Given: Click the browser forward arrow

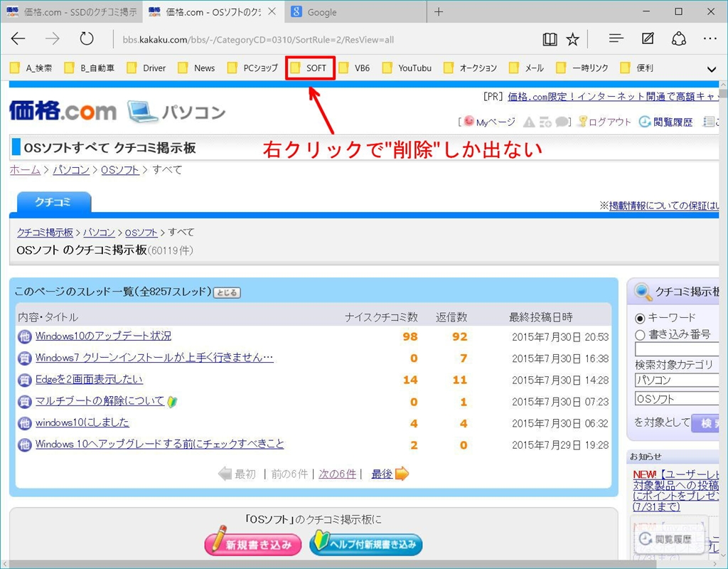Looking at the screenshot, I should 53,39.
